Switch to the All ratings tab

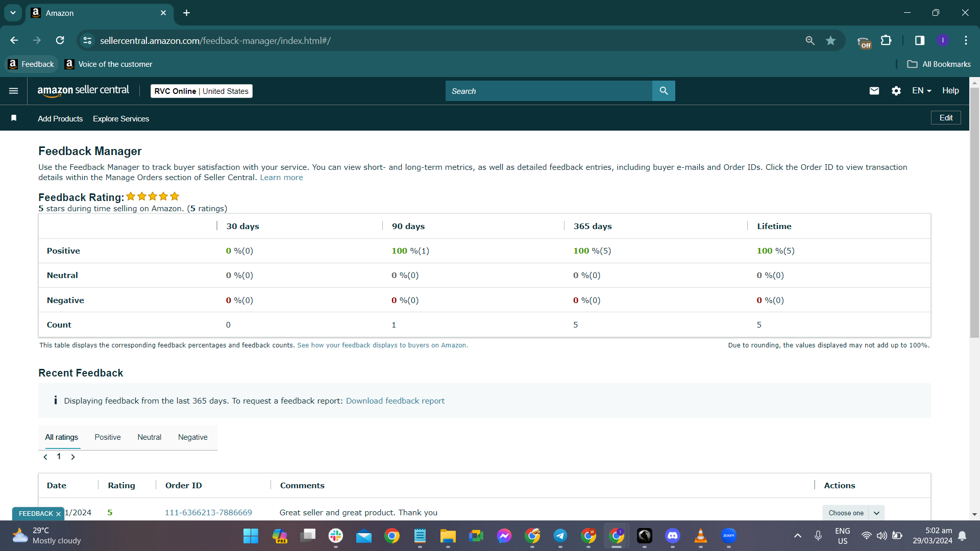coord(62,437)
